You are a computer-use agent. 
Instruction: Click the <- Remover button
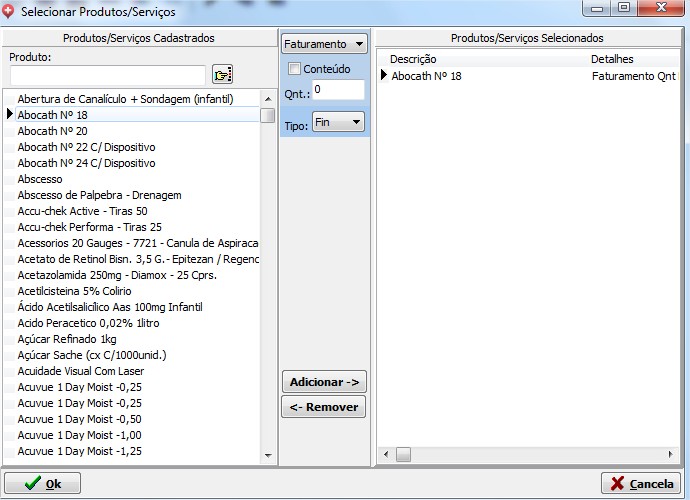click(x=324, y=407)
